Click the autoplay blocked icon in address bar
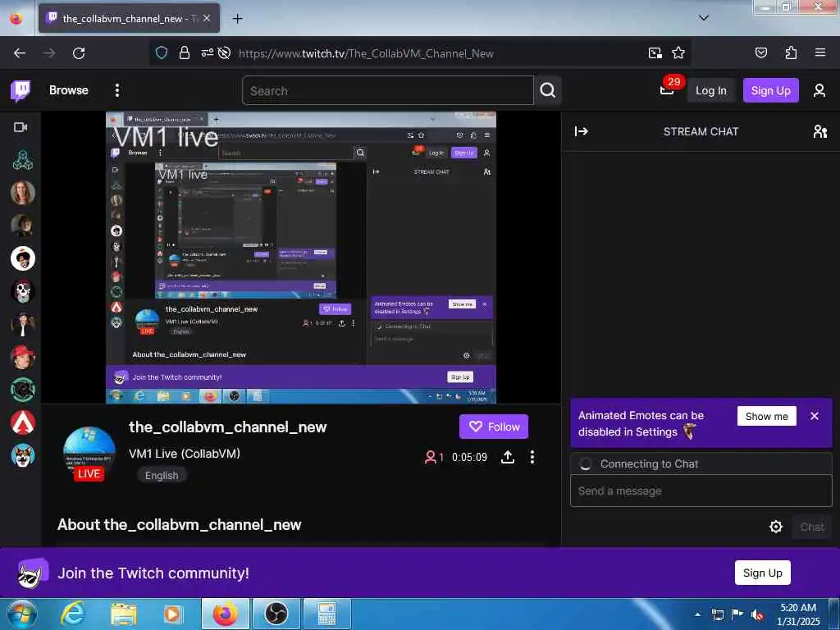Screen dimensions: 840x630 click(x=225, y=53)
